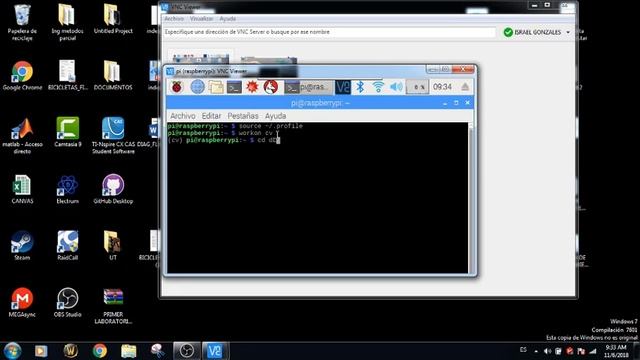Select the Ing metodos parcial folder

pos(67,22)
